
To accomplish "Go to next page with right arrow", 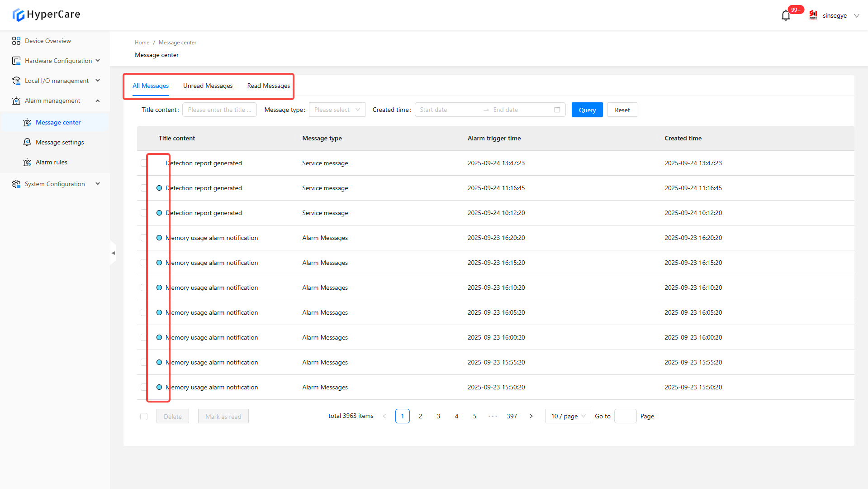I will point(531,416).
